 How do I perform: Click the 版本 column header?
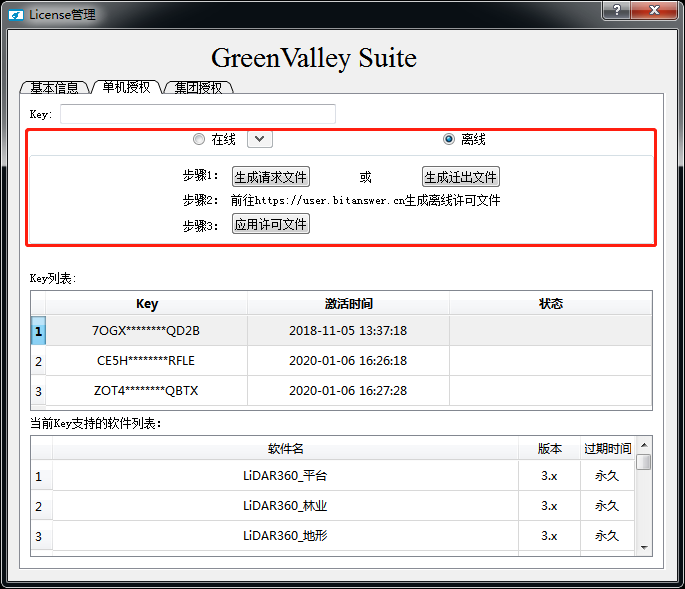(x=549, y=448)
